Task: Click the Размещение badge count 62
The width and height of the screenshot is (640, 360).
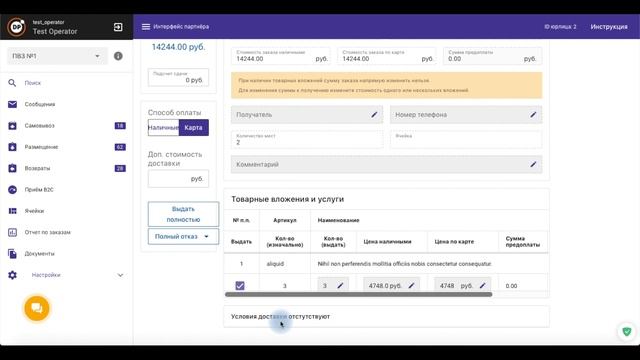Action: click(120, 147)
